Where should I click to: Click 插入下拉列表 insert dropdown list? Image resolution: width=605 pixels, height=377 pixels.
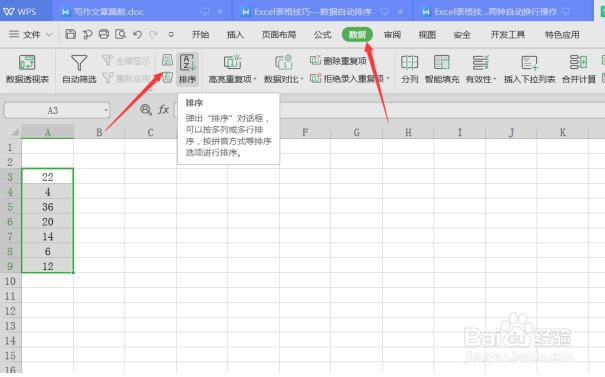click(529, 69)
